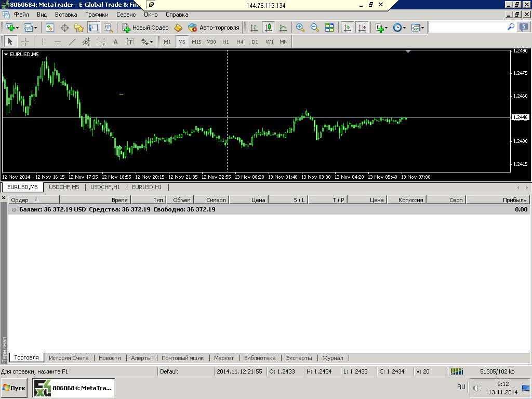Switch to H1 timeframe
This screenshot has width=532, height=399.
point(225,42)
